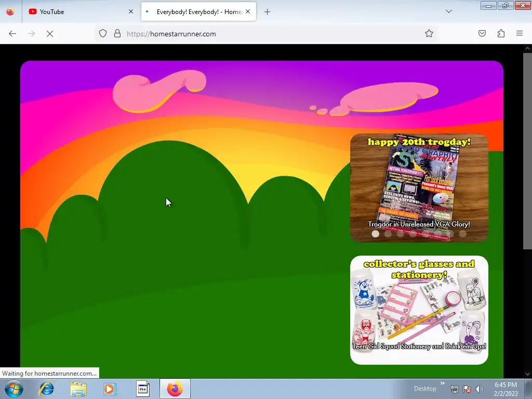Viewport: 532px width, 399px height.
Task: Open a new tab with the plus button
Action: coord(268,12)
